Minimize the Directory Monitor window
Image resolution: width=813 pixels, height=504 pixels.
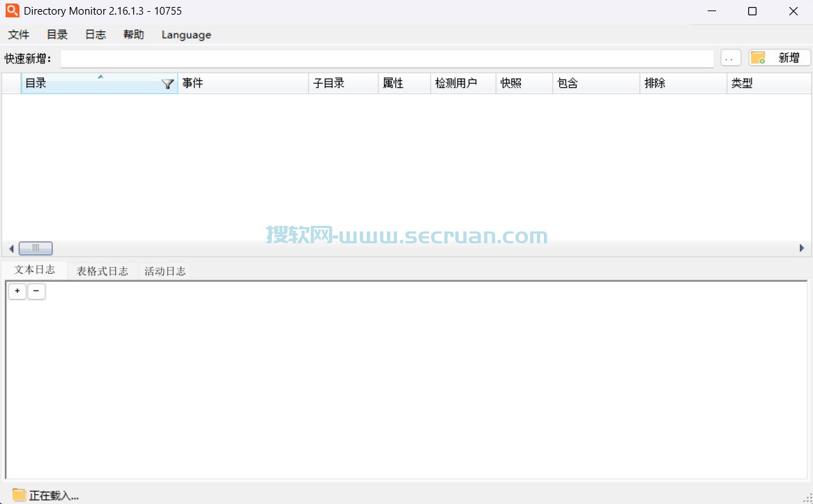[712, 11]
